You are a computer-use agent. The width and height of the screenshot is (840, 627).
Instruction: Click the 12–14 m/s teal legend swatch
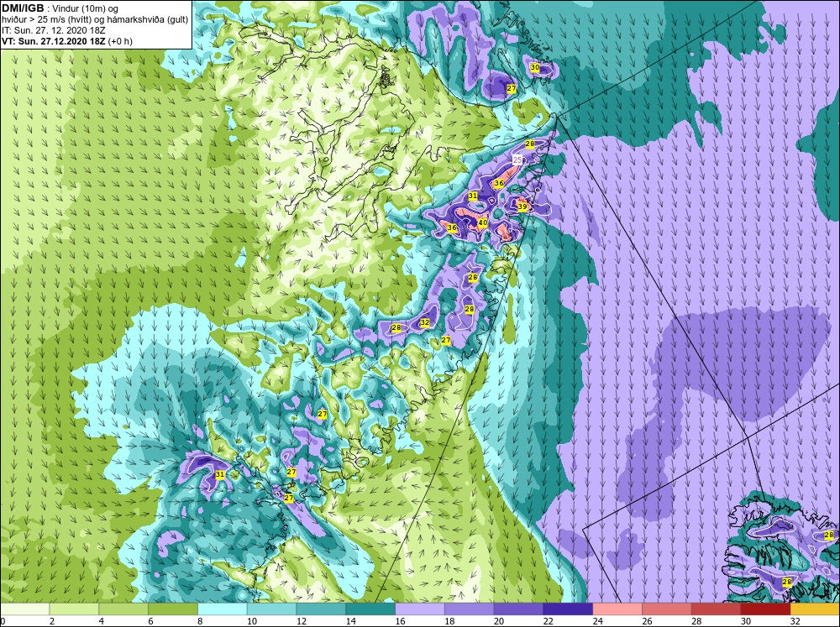pos(321,609)
